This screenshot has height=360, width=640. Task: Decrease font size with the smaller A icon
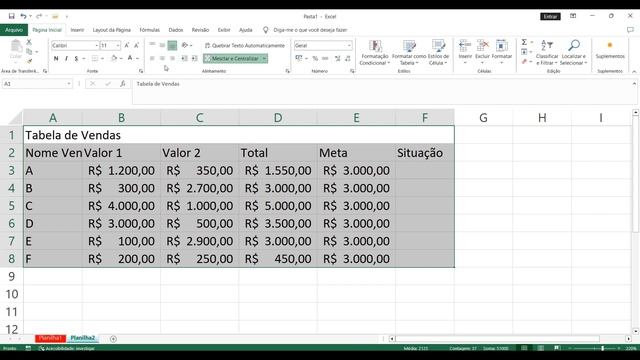coord(136,45)
